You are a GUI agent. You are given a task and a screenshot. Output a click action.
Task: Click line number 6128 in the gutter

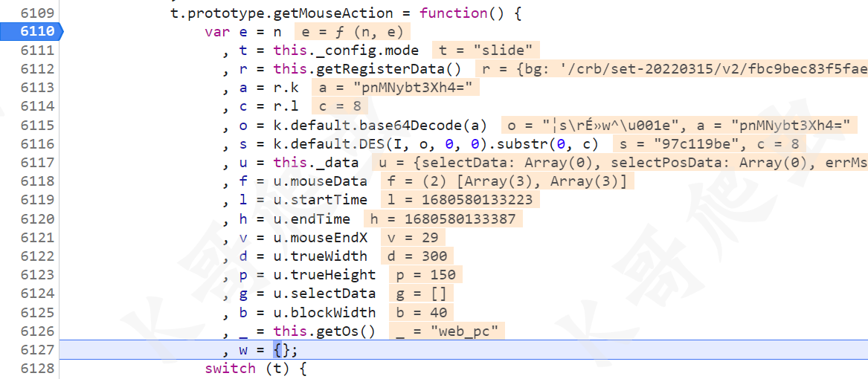(38, 369)
